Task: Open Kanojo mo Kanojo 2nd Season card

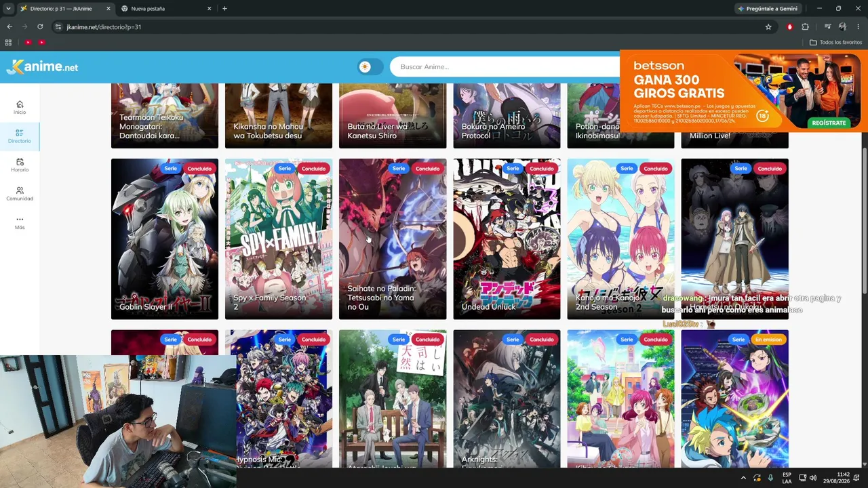Action: 620,239
